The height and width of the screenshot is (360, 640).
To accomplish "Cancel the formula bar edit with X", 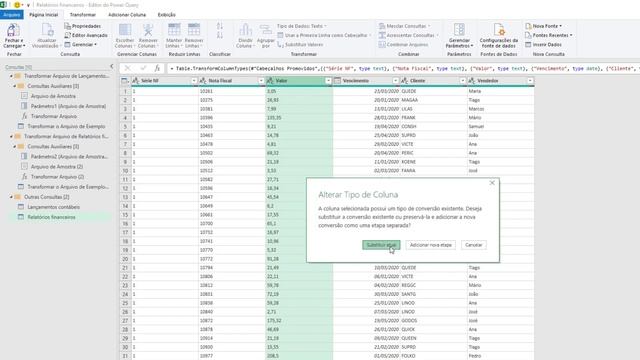I will tap(128, 69).
